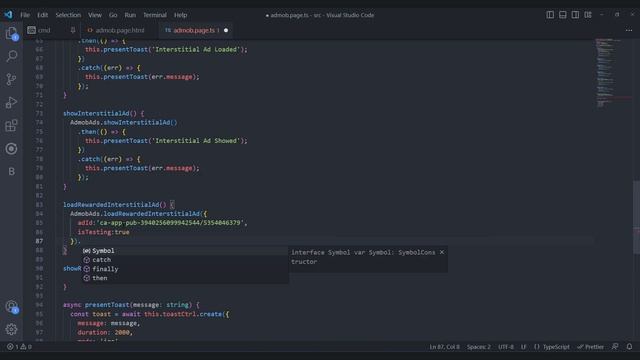Click line number 87 in gutter

(x=39, y=241)
